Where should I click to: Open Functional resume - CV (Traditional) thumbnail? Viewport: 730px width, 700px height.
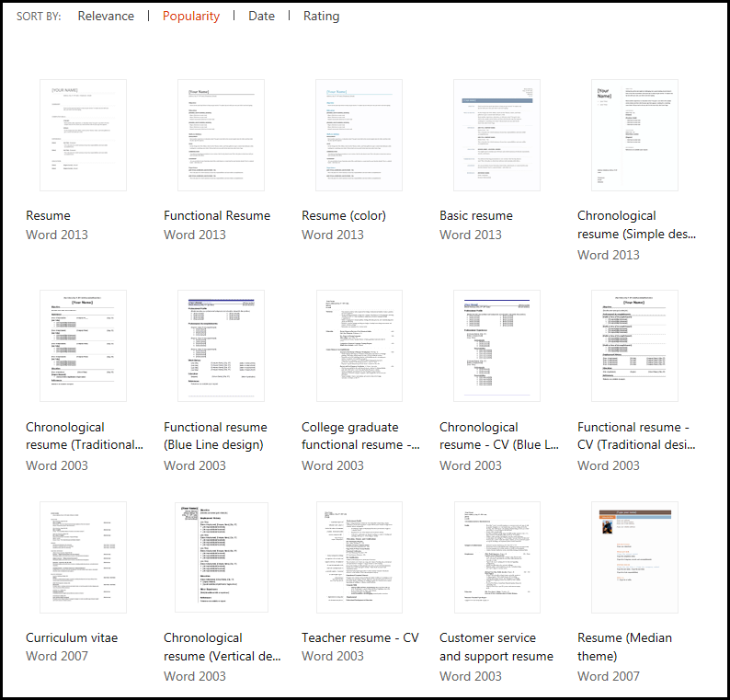coord(634,346)
